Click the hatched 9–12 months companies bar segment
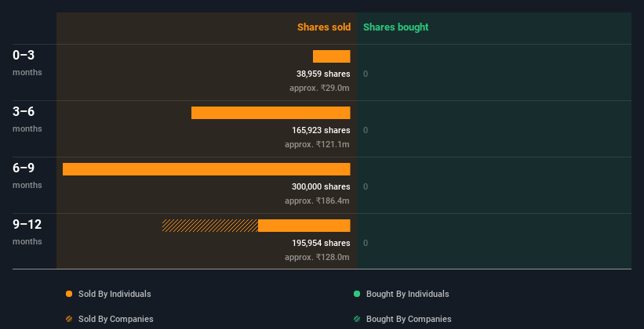This screenshot has width=644, height=329. click(x=210, y=226)
